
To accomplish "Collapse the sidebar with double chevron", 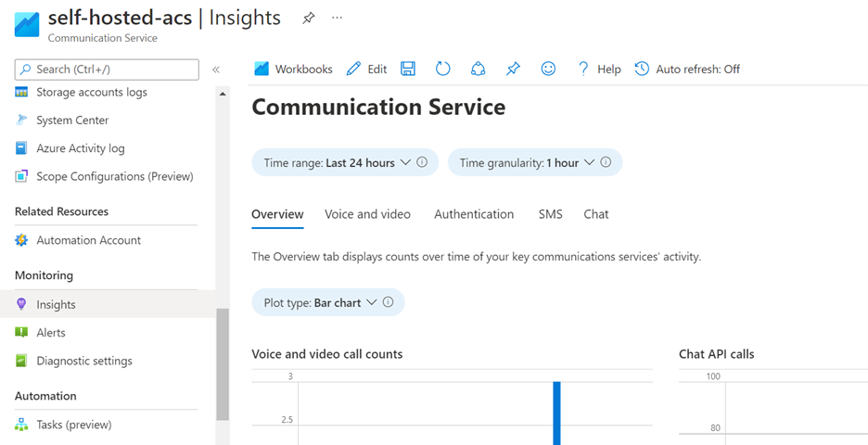I will click(x=216, y=70).
